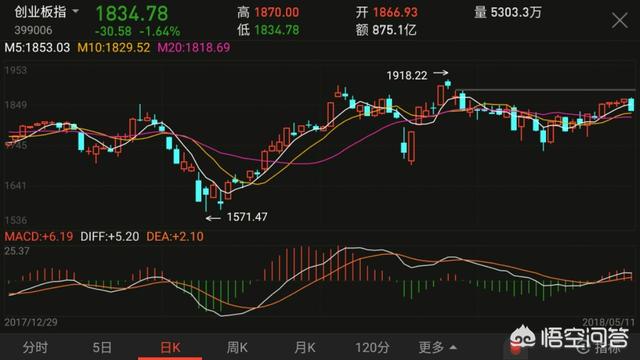
Task: Expand the 更多 period options
Action: point(437,347)
